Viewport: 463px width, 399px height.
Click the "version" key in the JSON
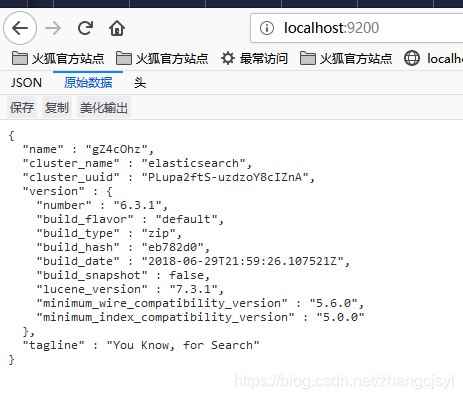[53, 191]
